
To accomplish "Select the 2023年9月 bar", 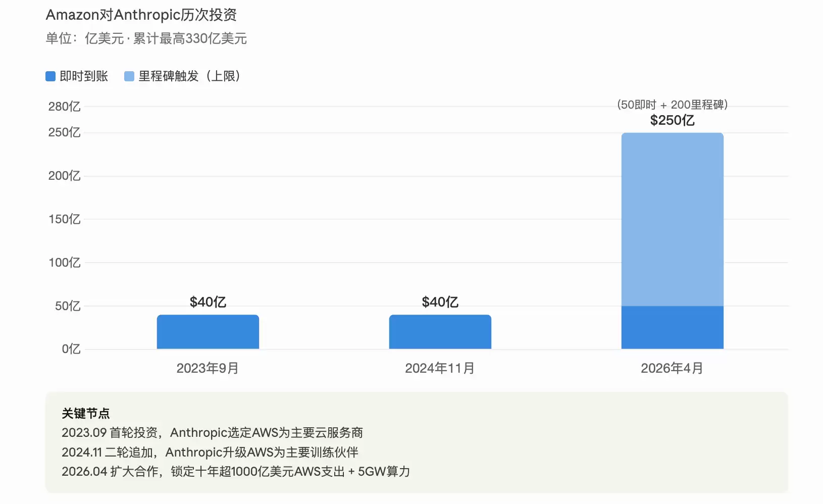I will [208, 332].
